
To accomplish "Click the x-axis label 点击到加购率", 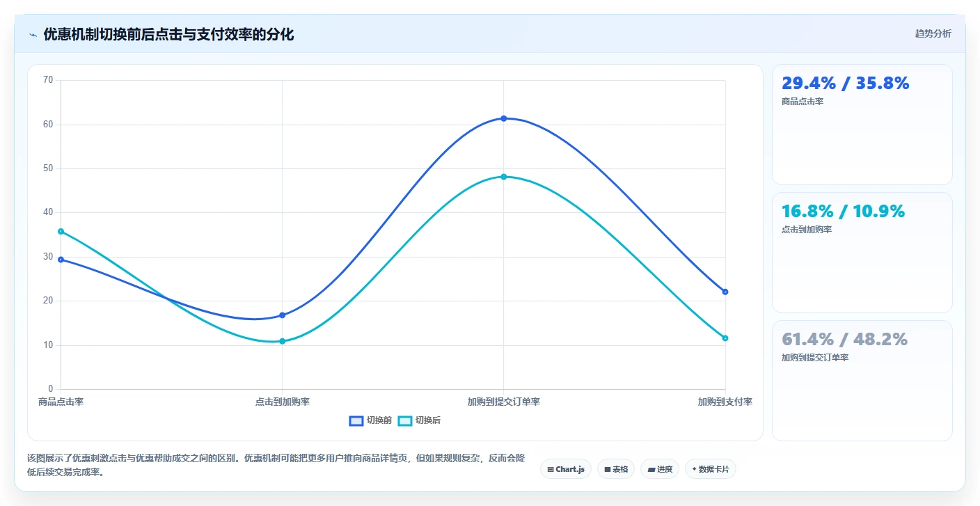I will (x=283, y=402).
